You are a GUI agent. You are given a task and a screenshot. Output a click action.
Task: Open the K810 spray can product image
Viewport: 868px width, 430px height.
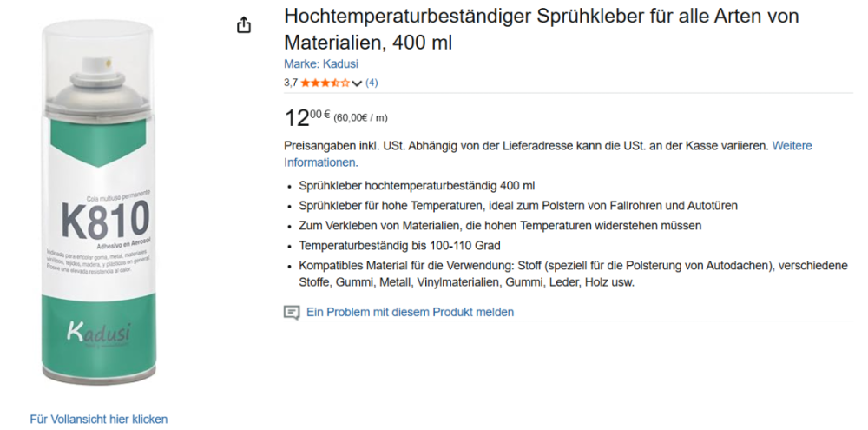[99, 208]
